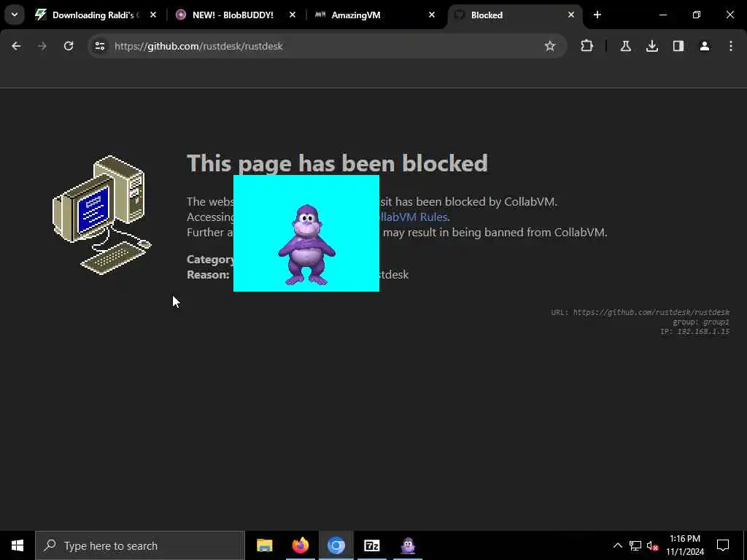
Task: Click the 'Type here to search' box
Action: coord(140,545)
